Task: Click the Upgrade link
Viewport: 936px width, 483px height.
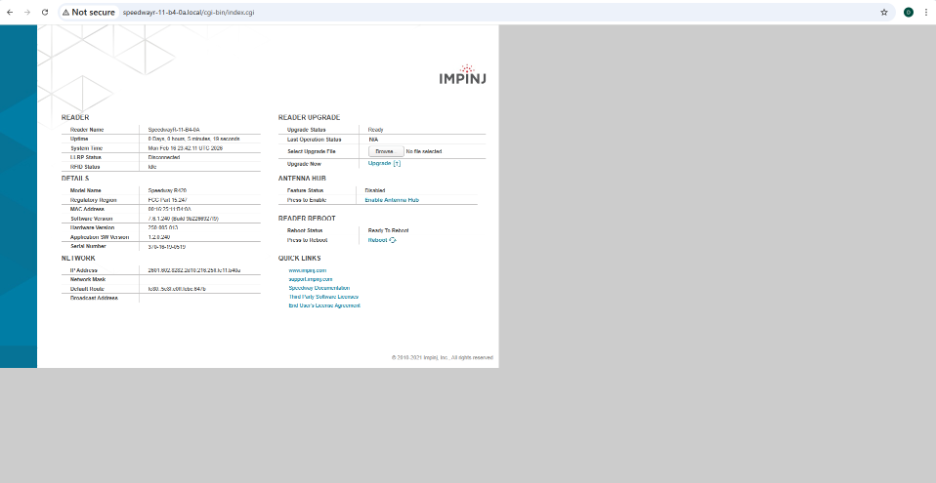Action: [x=380, y=164]
